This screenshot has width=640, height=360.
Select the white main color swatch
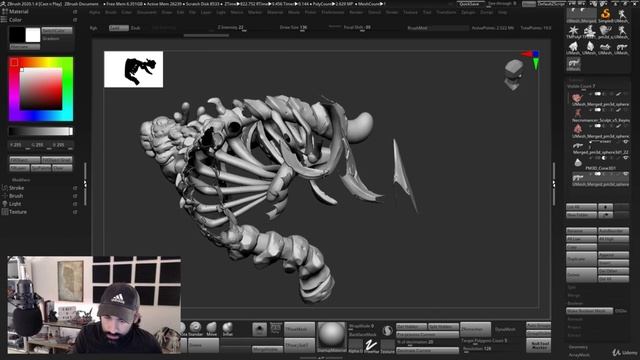click(33, 35)
